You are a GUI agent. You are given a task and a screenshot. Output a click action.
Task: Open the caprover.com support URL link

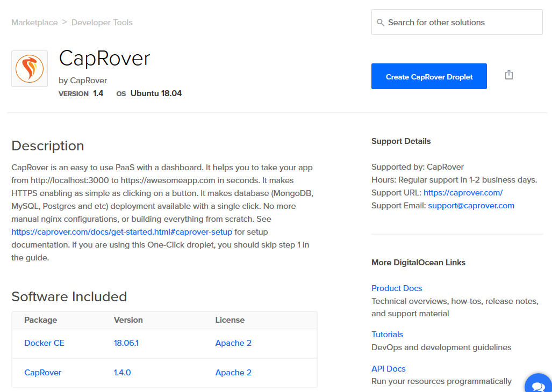coord(463,192)
